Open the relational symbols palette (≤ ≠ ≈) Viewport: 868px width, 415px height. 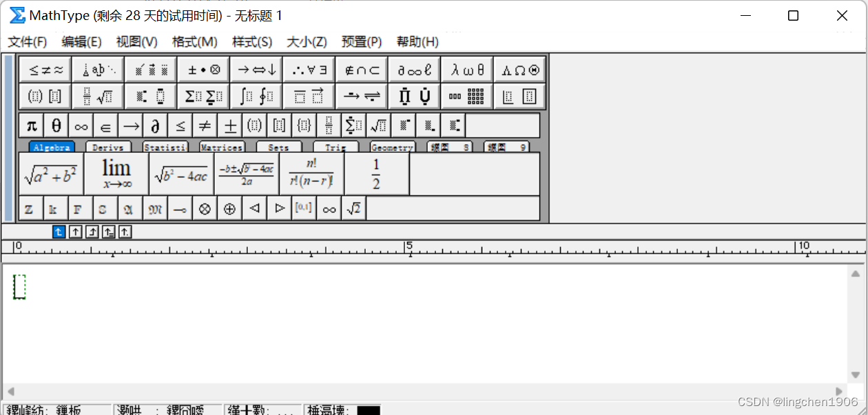pos(45,70)
